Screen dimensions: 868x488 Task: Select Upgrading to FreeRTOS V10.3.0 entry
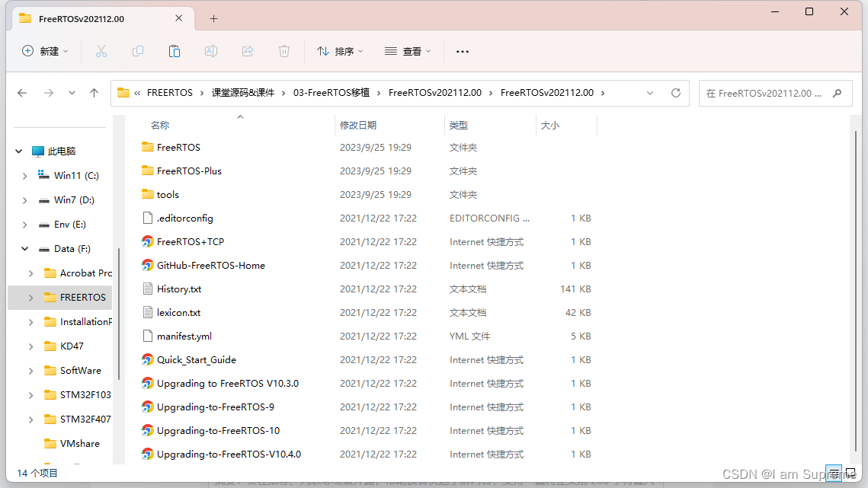(x=228, y=384)
